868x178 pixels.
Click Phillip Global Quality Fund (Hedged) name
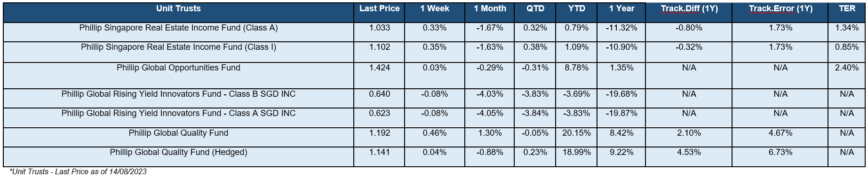coord(178,152)
